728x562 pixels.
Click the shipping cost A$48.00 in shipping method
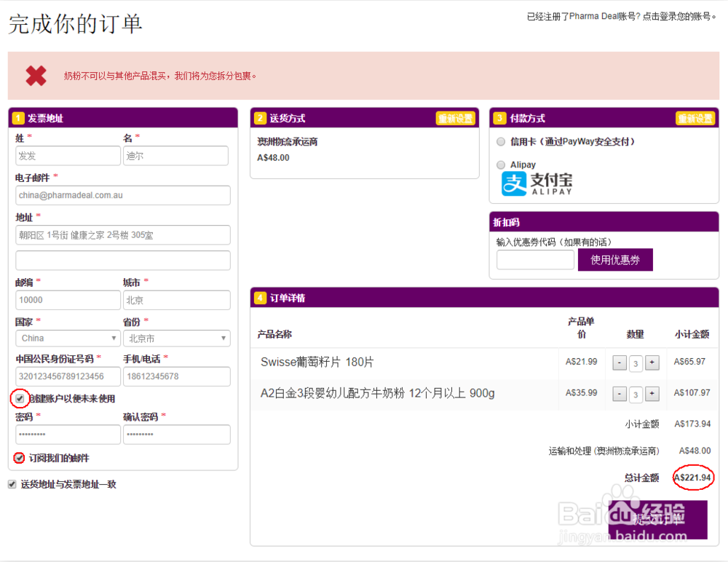pyautogui.click(x=273, y=158)
